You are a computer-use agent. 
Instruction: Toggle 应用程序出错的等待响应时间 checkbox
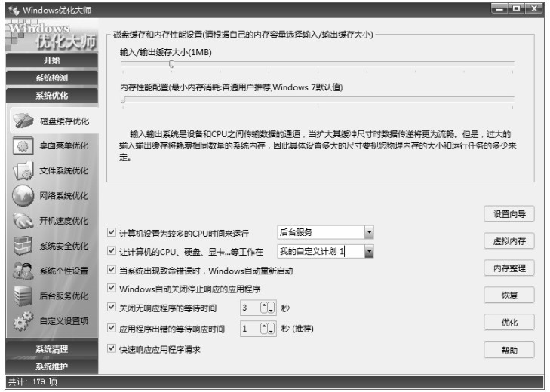coord(112,328)
